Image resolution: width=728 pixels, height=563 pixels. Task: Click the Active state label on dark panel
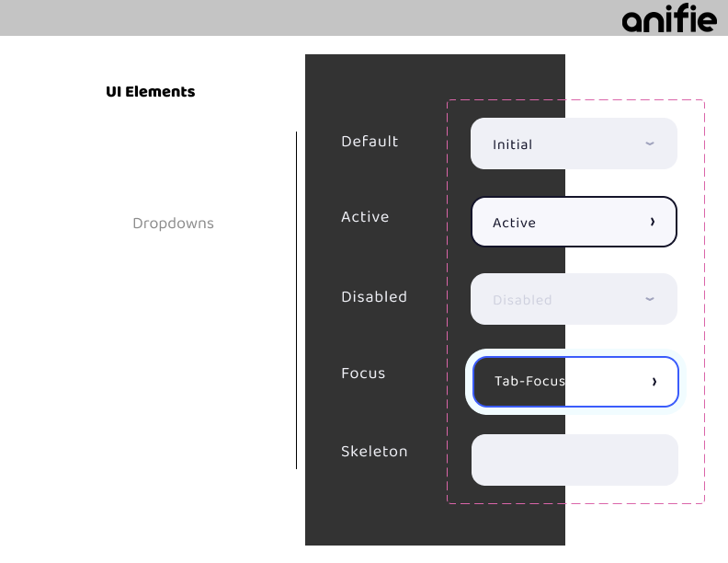tap(365, 216)
